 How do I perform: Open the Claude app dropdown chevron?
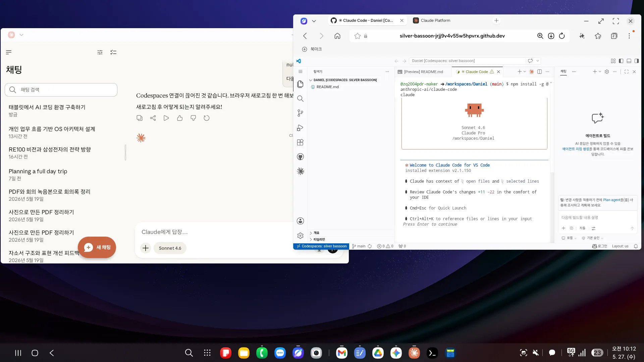[21, 35]
